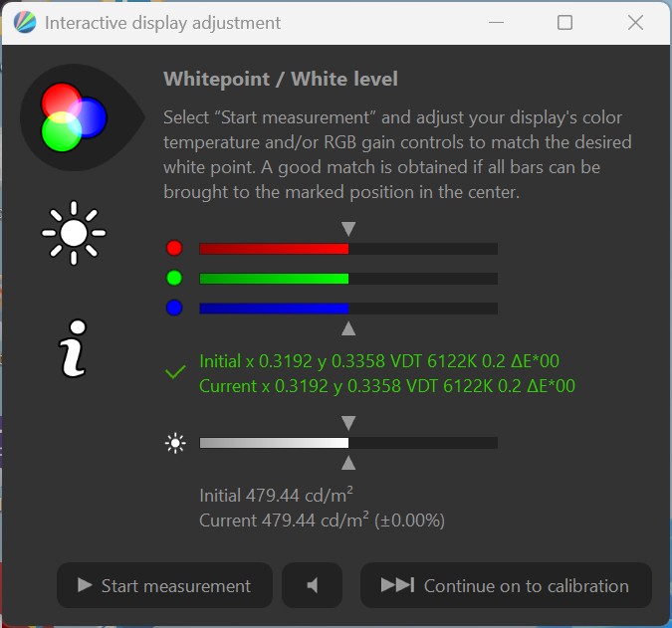This screenshot has height=628, width=672.
Task: Click Start measurement button
Action: pyautogui.click(x=164, y=585)
